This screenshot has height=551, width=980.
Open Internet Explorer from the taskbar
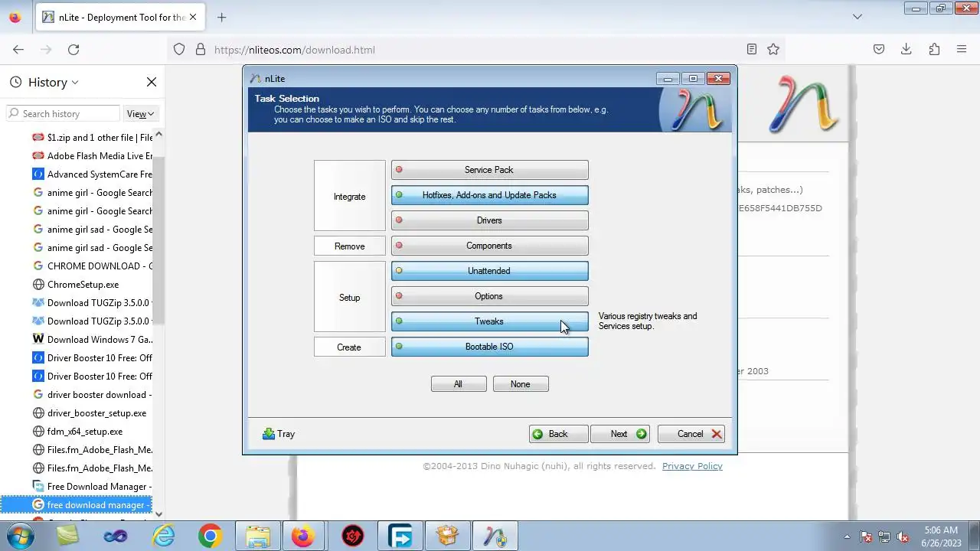(x=163, y=536)
